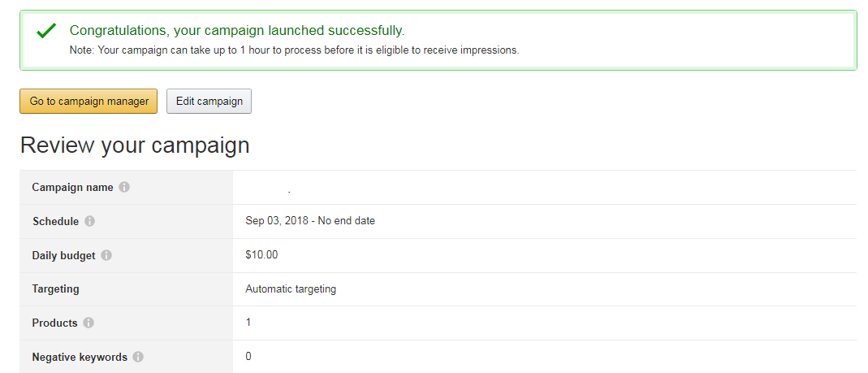Click the Targeting row label
This screenshot has height=373, width=868.
click(x=55, y=288)
